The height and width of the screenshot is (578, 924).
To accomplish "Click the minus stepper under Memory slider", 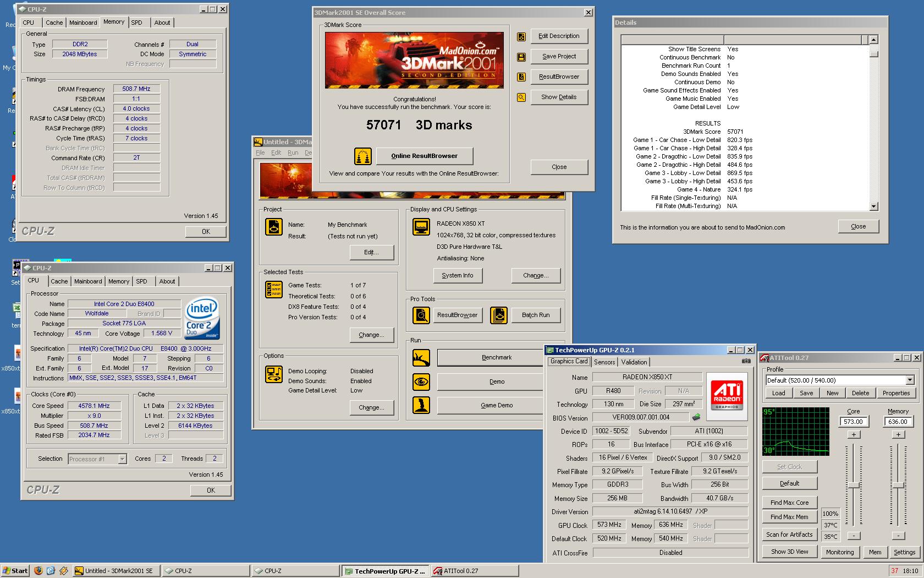I will pyautogui.click(x=898, y=536).
